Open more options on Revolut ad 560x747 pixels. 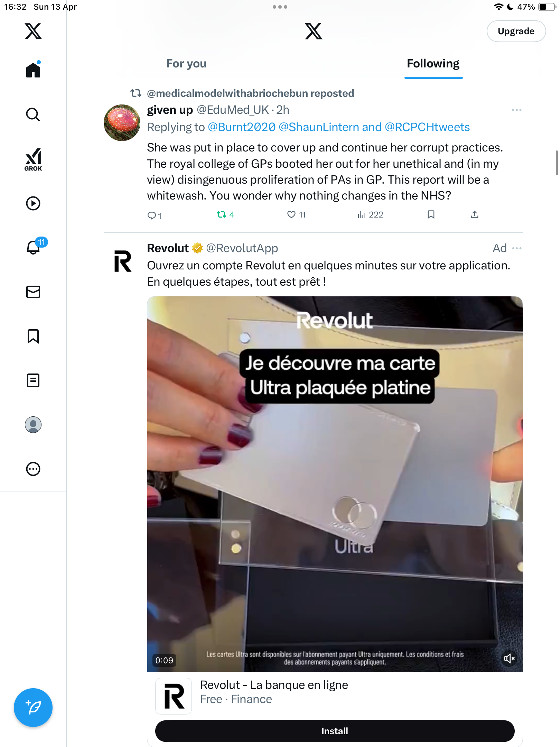point(517,248)
